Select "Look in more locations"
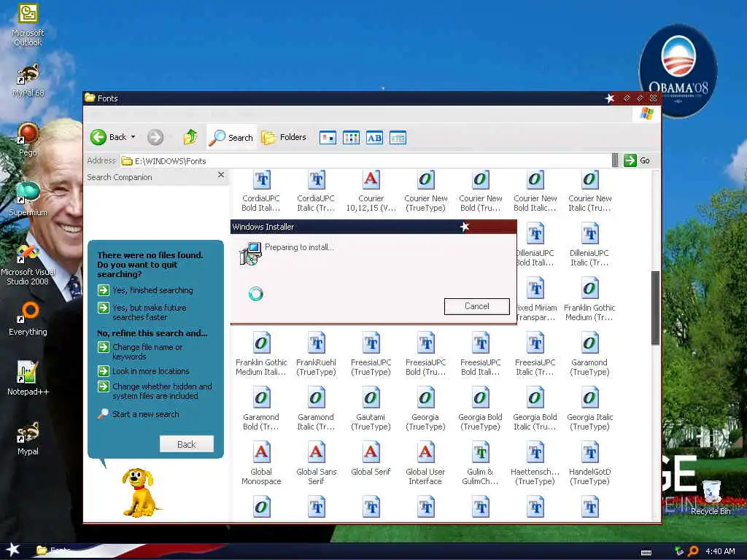This screenshot has width=747, height=560. pos(144,371)
